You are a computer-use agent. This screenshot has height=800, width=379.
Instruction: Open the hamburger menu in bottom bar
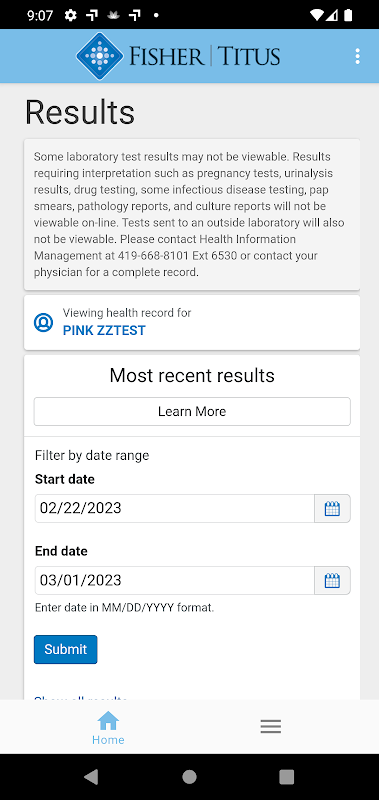tap(270, 727)
